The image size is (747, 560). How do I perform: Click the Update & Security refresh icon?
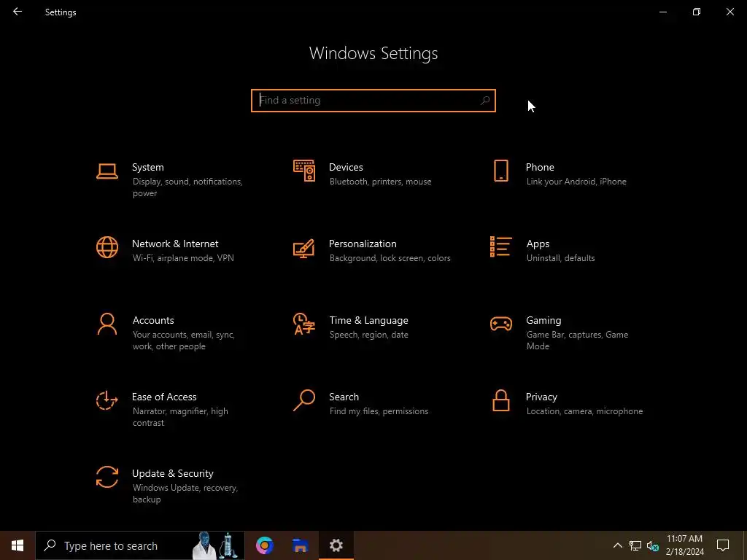coord(107,477)
